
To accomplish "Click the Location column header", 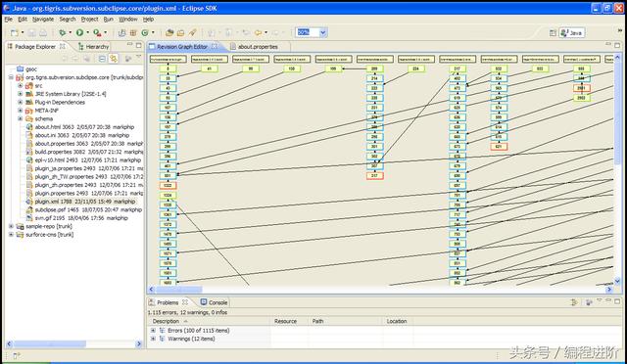I will 397,321.
